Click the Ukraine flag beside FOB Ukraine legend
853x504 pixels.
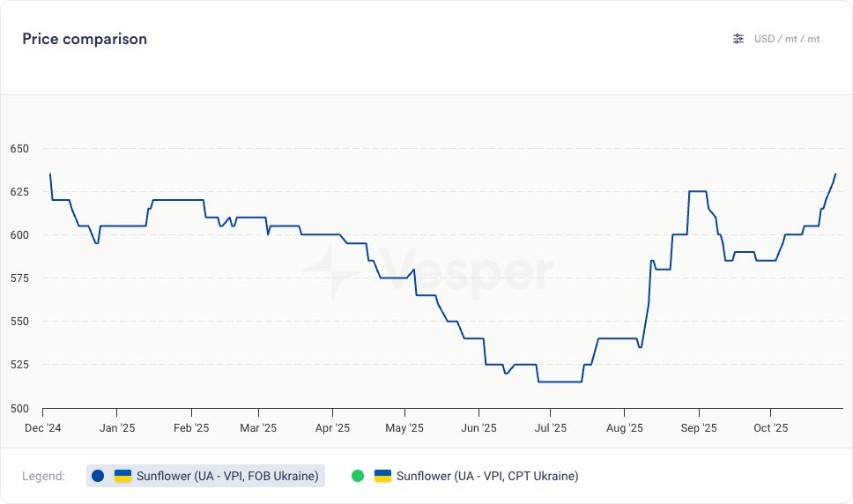pos(122,476)
